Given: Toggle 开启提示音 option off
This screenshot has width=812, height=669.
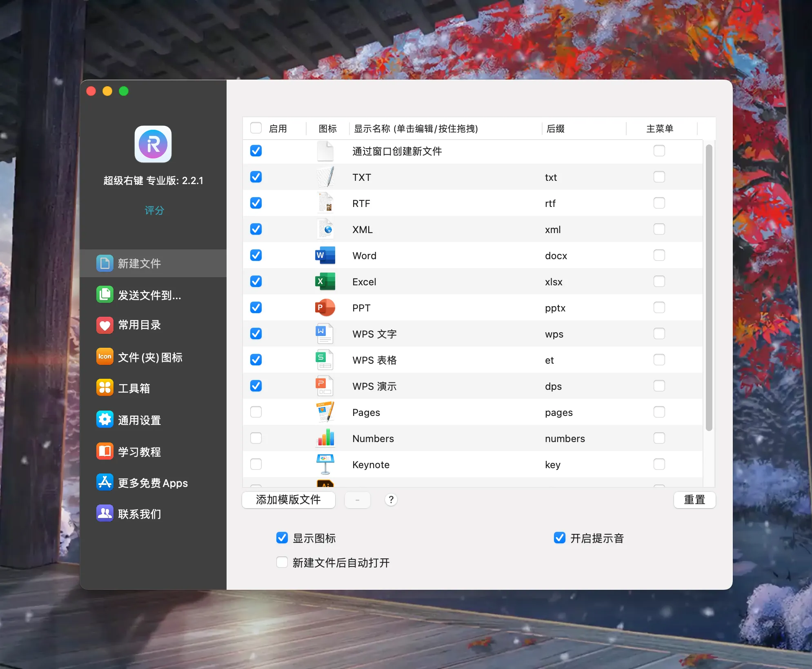Looking at the screenshot, I should click(x=559, y=538).
